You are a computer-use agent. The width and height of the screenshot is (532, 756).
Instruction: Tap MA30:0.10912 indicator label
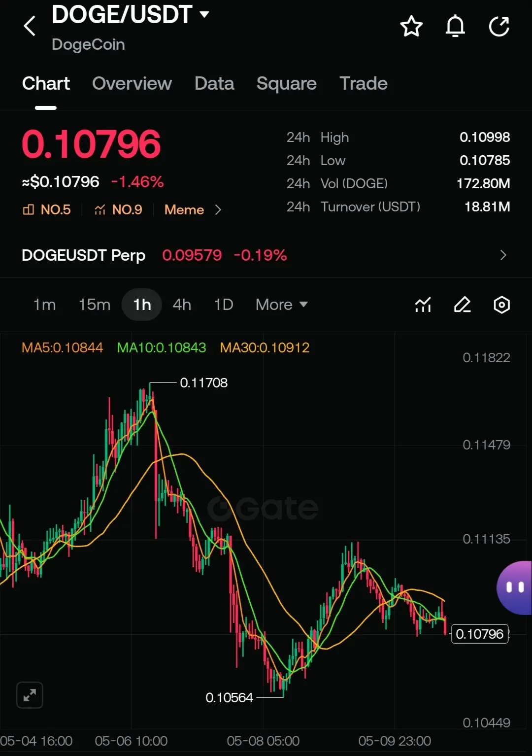(265, 348)
